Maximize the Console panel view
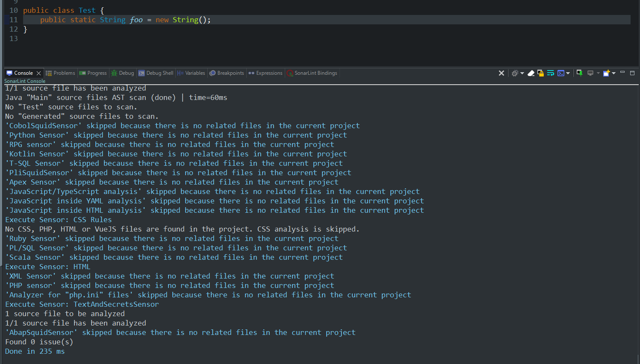The height and width of the screenshot is (364, 640). (x=632, y=73)
